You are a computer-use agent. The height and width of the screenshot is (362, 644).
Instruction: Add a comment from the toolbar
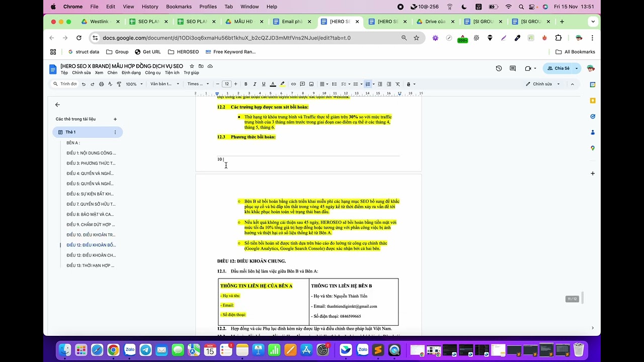pyautogui.click(x=302, y=84)
